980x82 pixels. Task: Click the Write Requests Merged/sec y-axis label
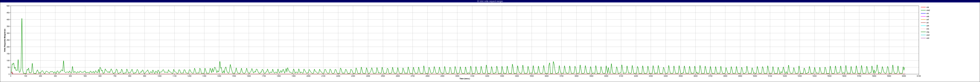point(5,40)
